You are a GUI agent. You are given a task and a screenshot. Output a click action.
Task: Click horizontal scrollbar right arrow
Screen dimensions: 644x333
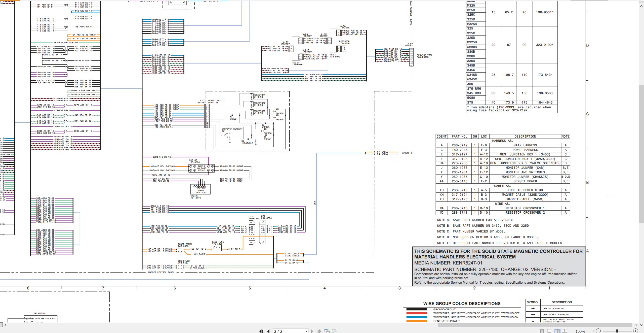coord(636,325)
